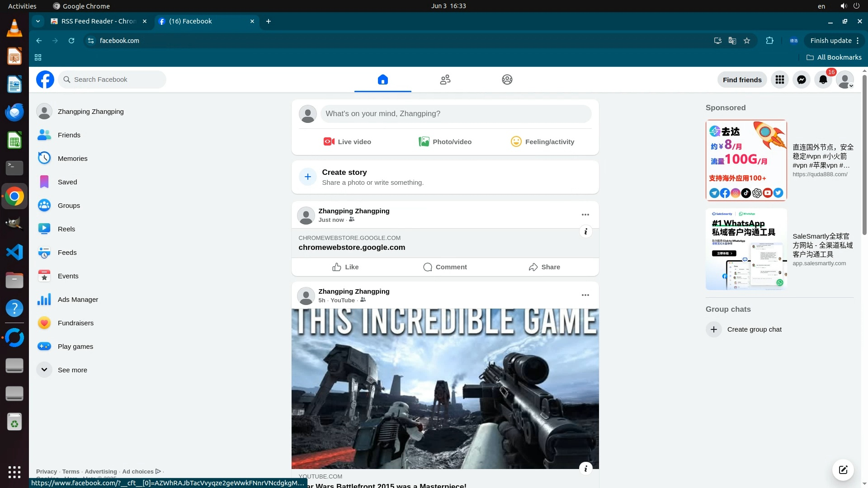Click the Friends icon in top navigation
868x488 pixels.
(445, 80)
